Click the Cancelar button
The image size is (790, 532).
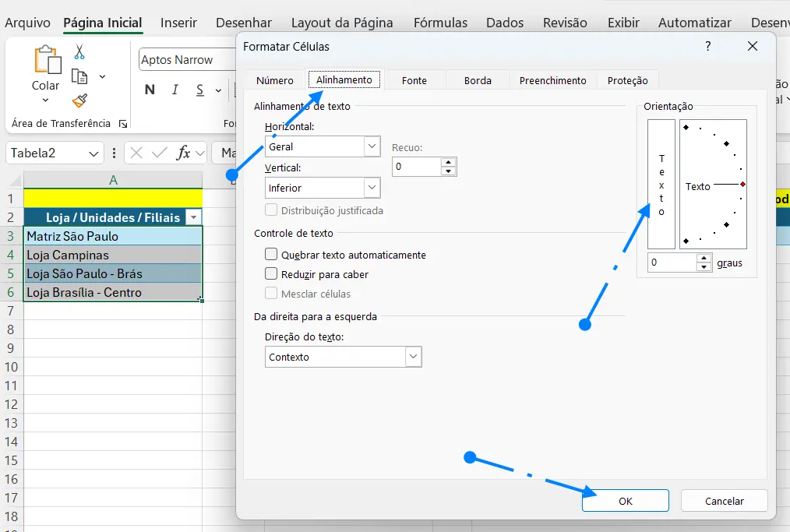point(724,501)
